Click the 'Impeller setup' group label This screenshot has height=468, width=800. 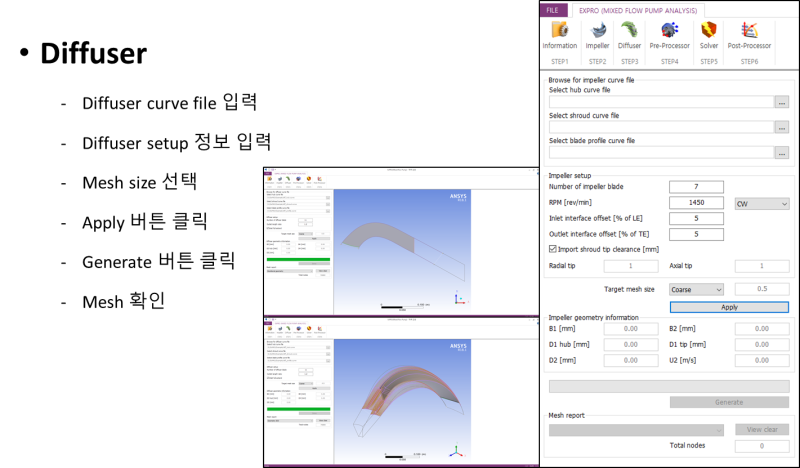pos(569,176)
